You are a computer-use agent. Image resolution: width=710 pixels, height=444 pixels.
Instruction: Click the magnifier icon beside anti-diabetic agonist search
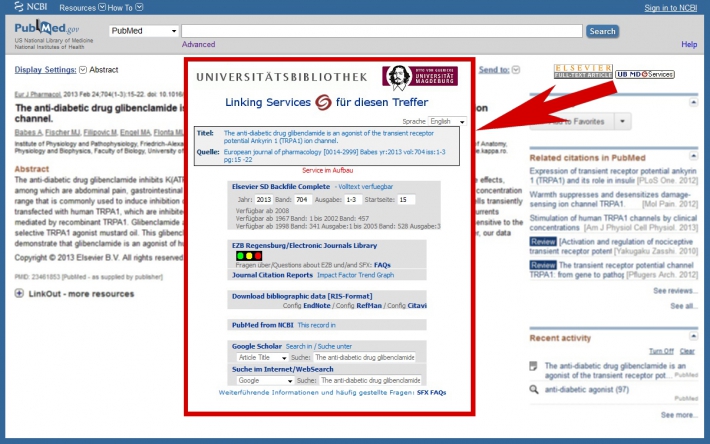[x=534, y=389]
